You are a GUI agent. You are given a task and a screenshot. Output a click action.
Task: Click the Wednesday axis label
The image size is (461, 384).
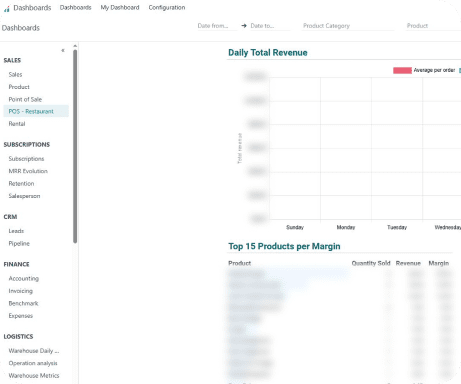448,227
